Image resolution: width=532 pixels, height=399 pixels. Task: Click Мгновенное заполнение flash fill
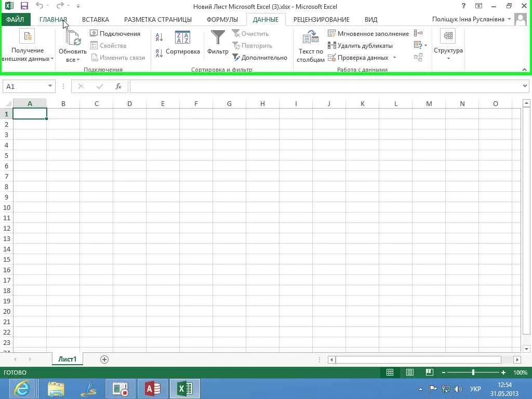click(368, 34)
